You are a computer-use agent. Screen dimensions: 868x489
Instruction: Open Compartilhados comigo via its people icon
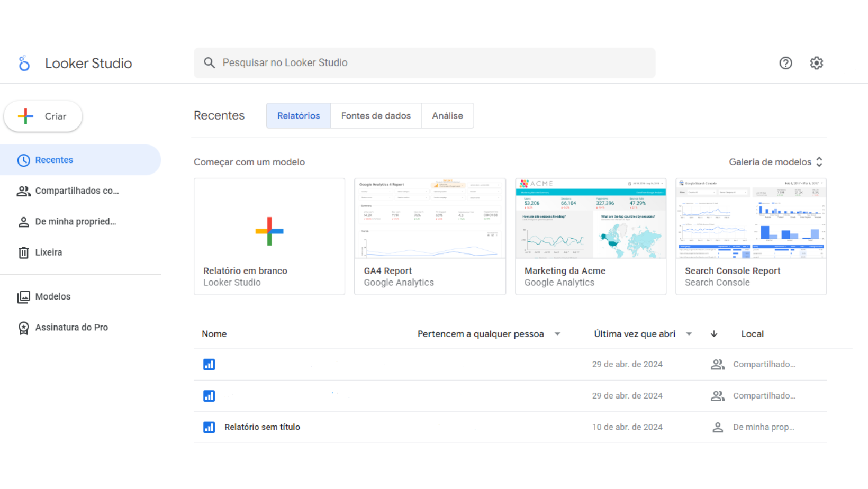coord(23,191)
